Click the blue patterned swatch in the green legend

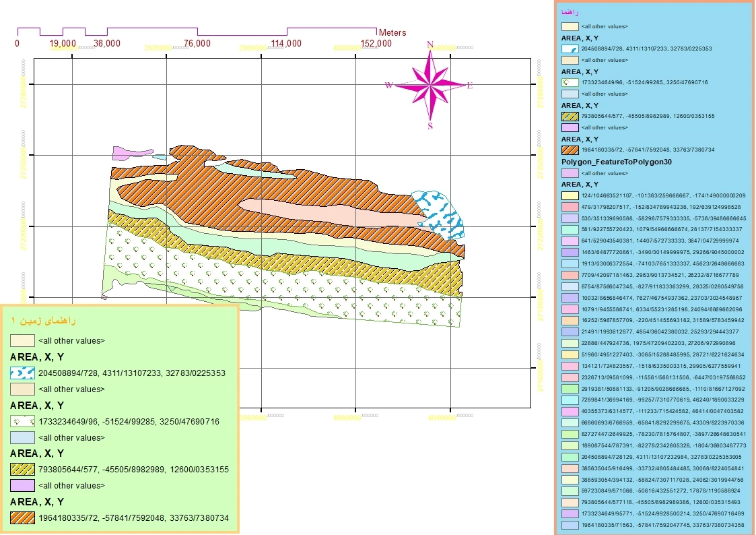(22, 373)
